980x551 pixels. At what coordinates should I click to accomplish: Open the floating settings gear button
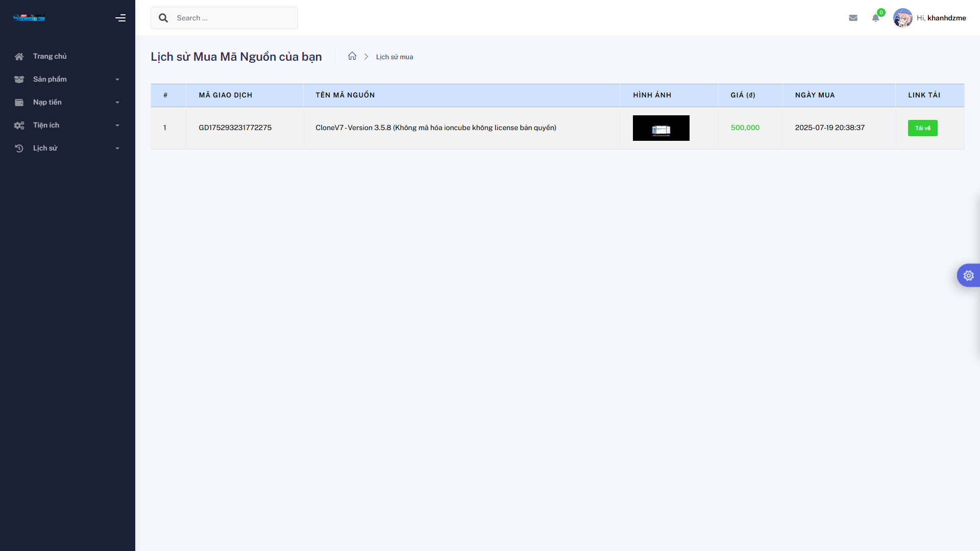[968, 275]
